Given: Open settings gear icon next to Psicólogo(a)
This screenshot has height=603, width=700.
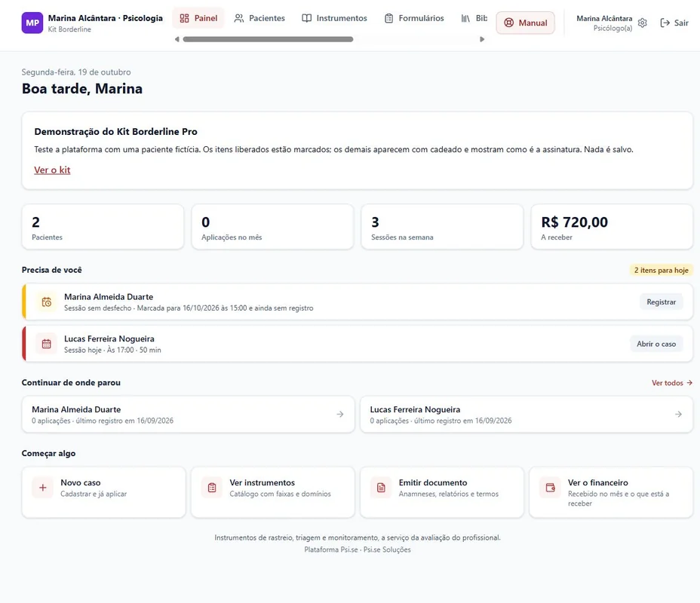Looking at the screenshot, I should click(x=643, y=23).
